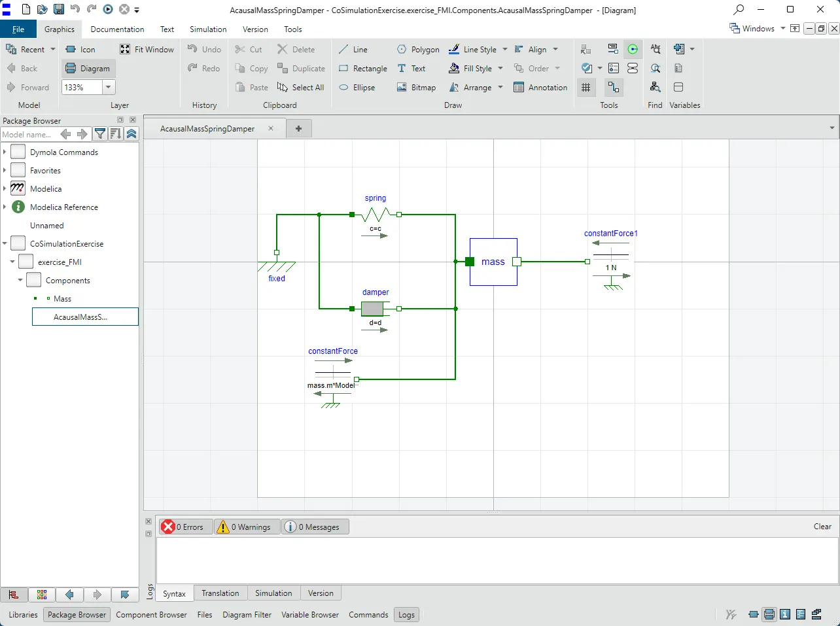
Task: Open the Fill Style color menu
Action: 500,68
